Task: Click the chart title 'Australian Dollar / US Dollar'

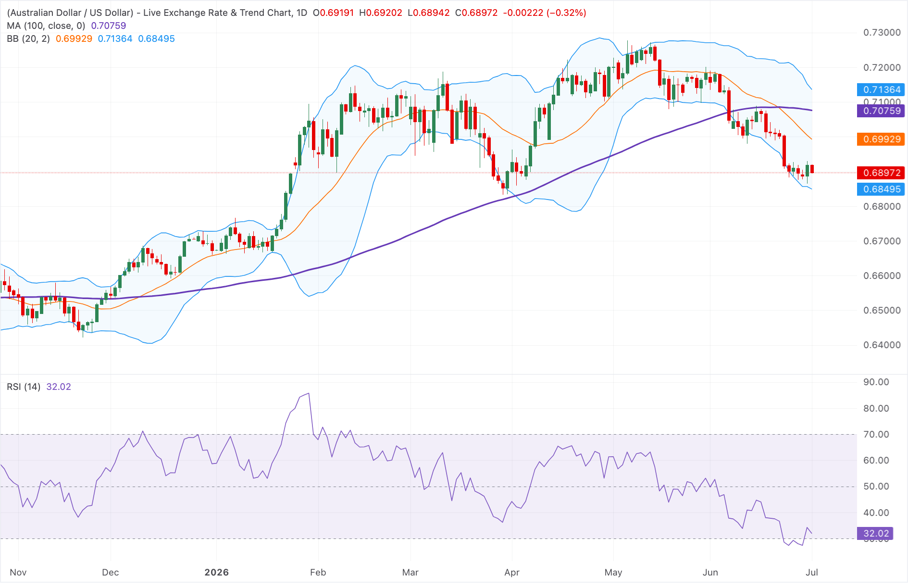Action: click(70, 13)
